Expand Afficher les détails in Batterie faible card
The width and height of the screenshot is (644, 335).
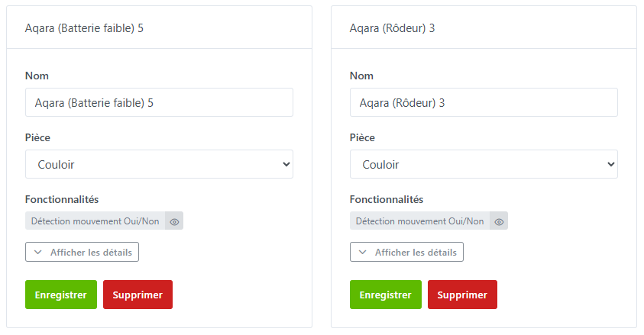click(x=83, y=252)
